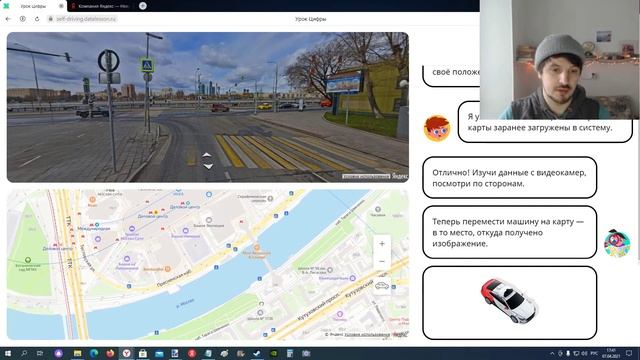Image resolution: width=640 pixels, height=360 pixels.
Task: Click the taskbar clock and date
Action: point(611,353)
